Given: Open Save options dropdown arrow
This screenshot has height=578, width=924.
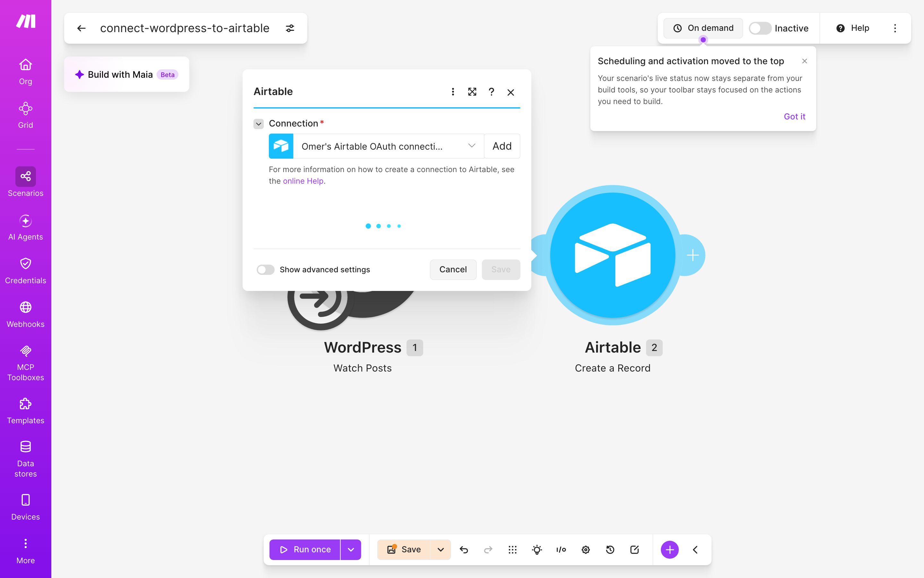Looking at the screenshot, I should [x=441, y=550].
